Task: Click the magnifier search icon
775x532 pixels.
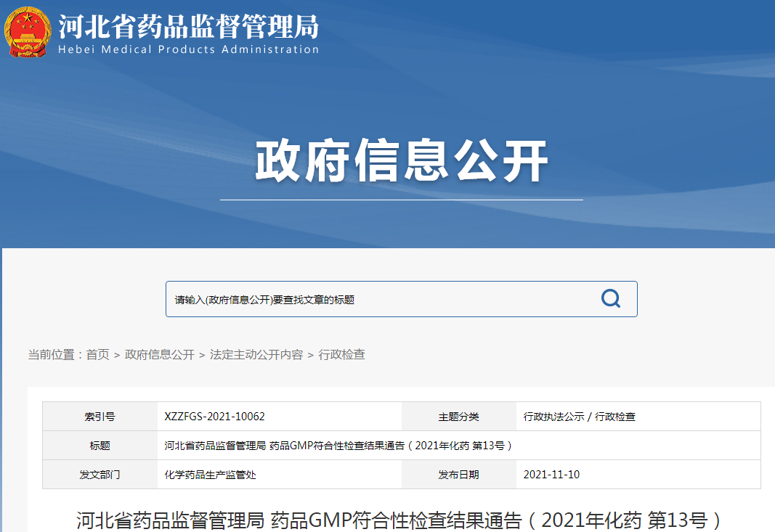Action: point(610,299)
